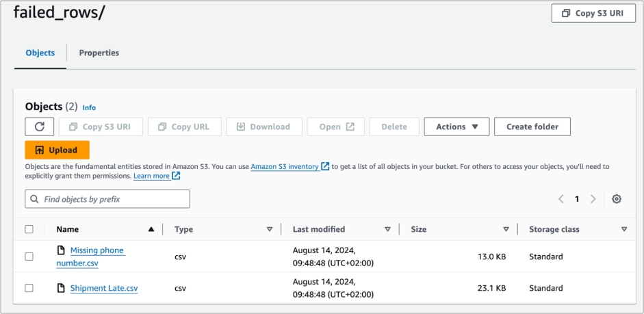This screenshot has width=644, height=314.
Task: Click the Copy URL toolbar button
Action: [184, 127]
